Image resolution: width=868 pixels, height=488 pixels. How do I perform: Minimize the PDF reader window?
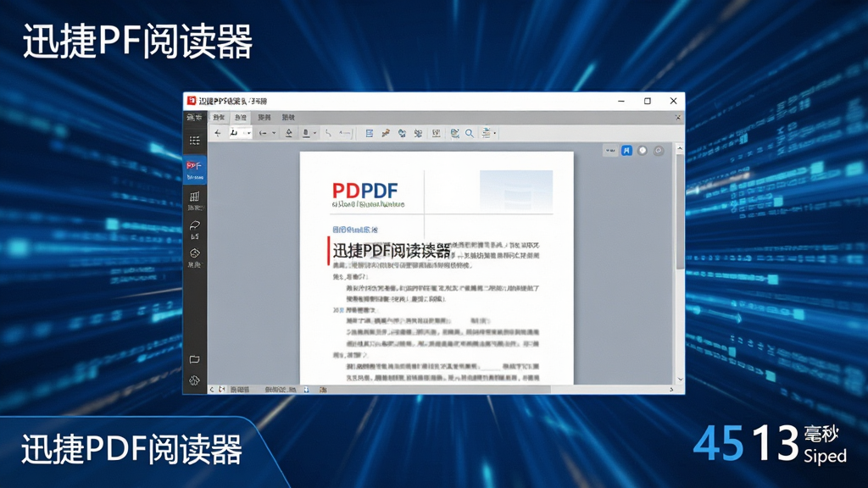click(x=621, y=101)
